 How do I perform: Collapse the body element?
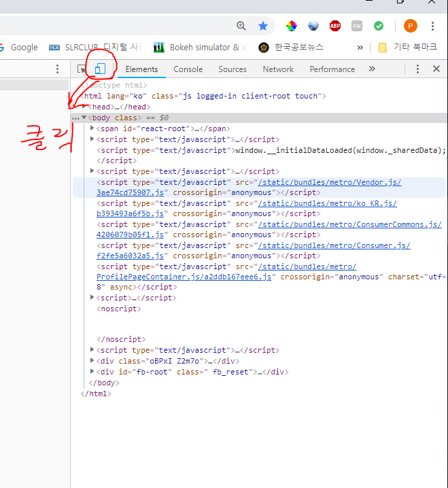click(x=84, y=118)
